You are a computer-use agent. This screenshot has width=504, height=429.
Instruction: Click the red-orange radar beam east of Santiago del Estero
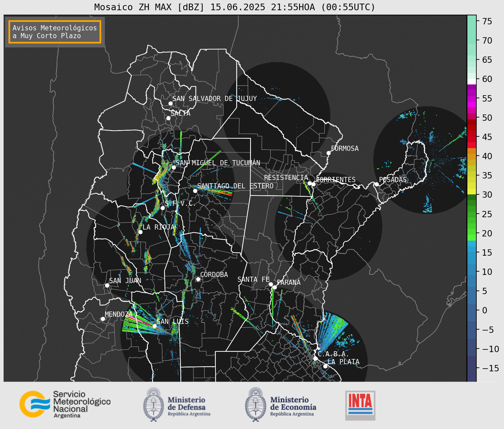coord(217,192)
